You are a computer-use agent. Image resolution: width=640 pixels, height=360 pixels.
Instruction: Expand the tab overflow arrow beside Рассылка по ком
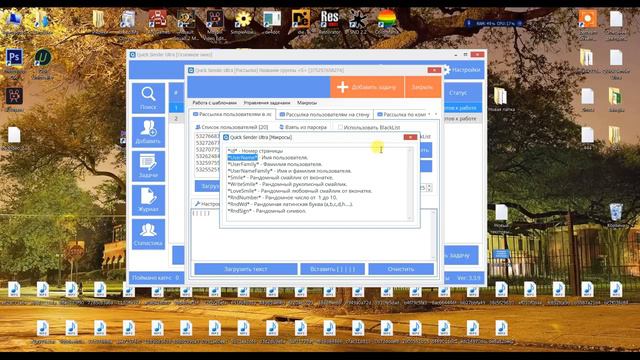[436, 115]
